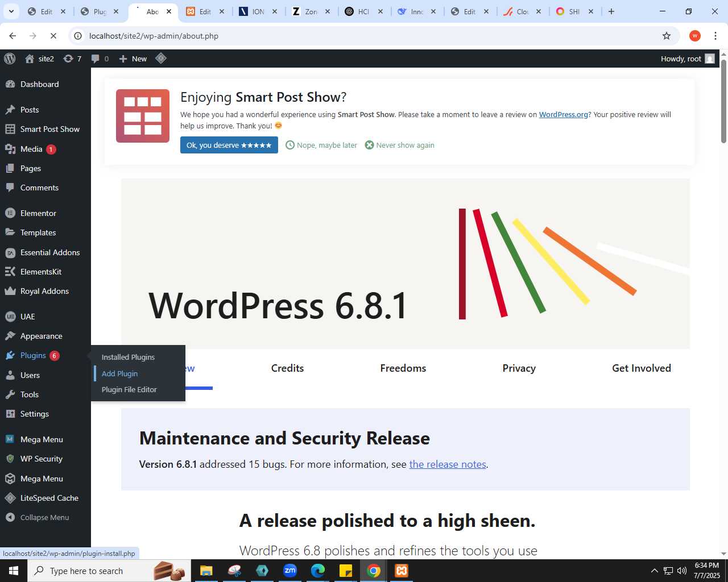Open the tab search dropdown arrow
This screenshot has width=728, height=582.
(11, 11)
